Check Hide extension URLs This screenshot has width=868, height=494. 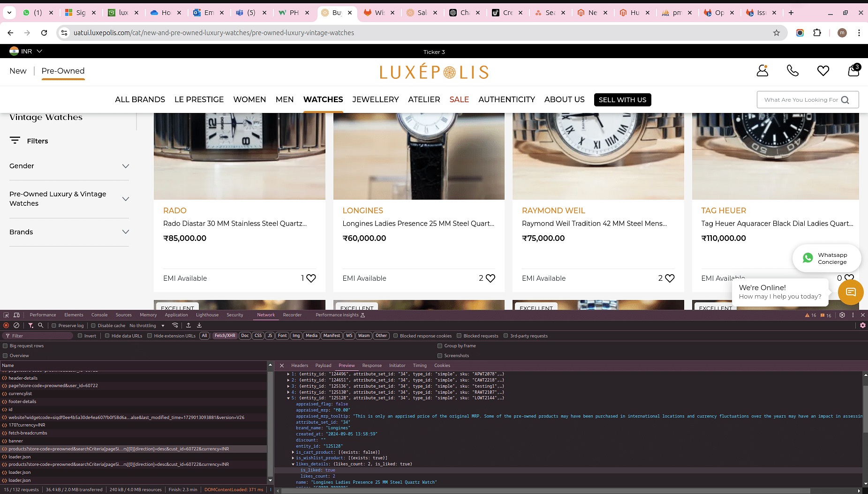[150, 336]
